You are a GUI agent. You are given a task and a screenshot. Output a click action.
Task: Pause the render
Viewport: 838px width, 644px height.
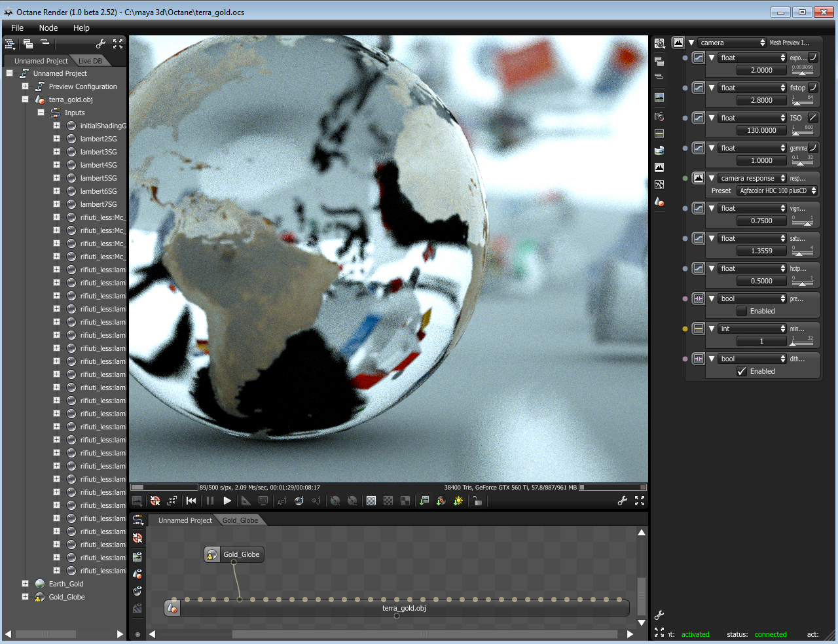210,501
